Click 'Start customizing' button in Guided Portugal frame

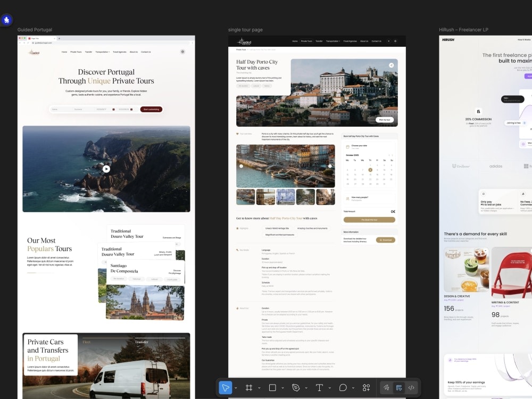[151, 109]
